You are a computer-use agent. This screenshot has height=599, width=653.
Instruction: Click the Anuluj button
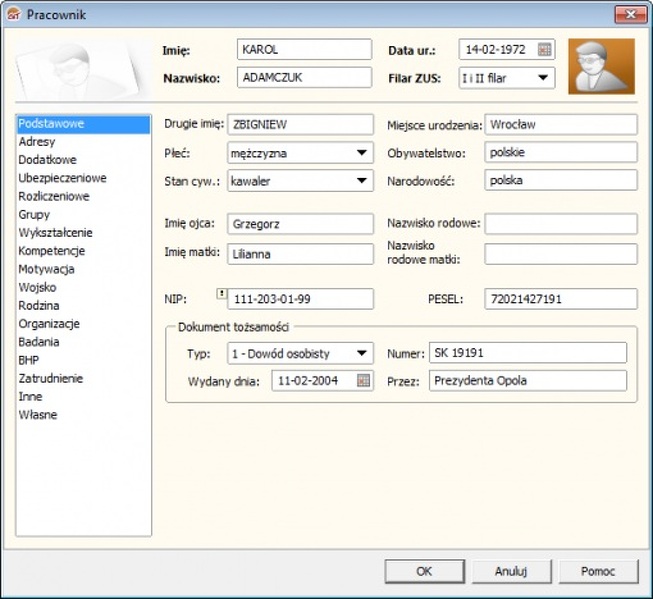pos(510,571)
